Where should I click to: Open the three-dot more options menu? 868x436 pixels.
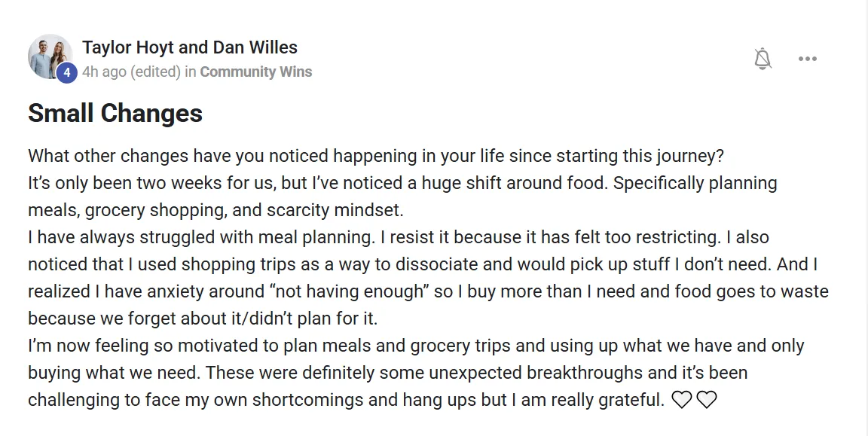(807, 59)
